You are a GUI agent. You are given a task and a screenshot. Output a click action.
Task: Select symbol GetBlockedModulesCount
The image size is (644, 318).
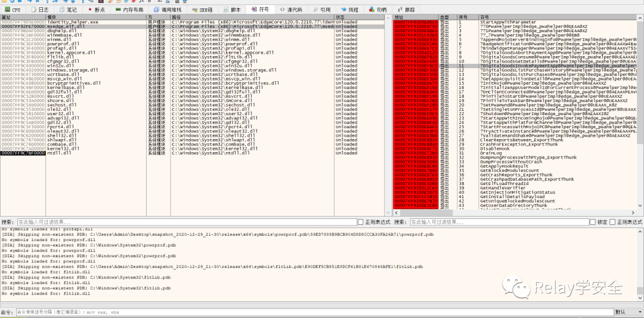coord(509,171)
